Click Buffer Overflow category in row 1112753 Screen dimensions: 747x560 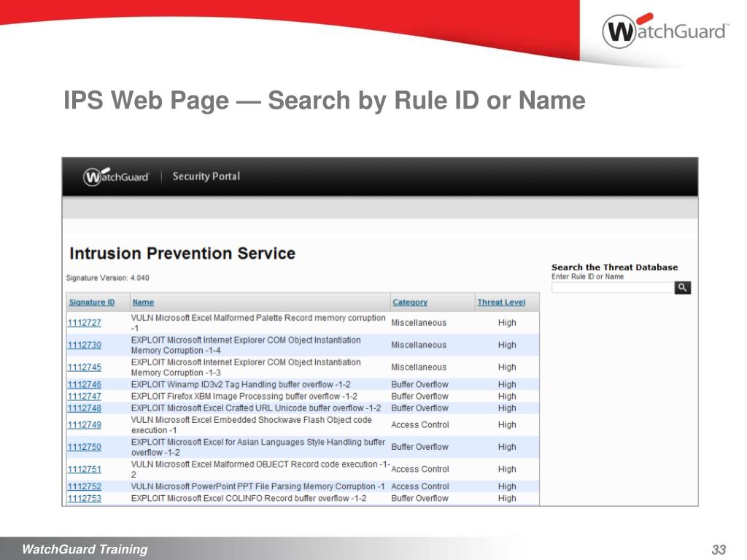pos(419,498)
